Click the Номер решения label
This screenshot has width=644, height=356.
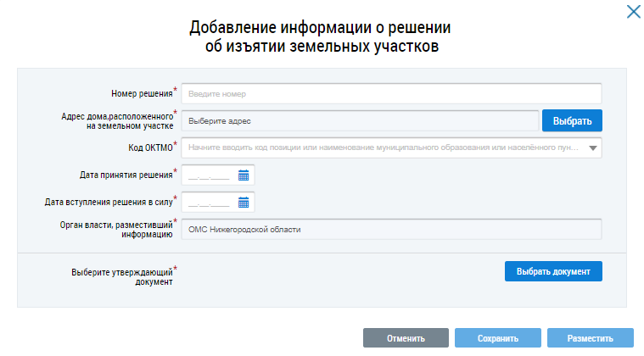[141, 93]
